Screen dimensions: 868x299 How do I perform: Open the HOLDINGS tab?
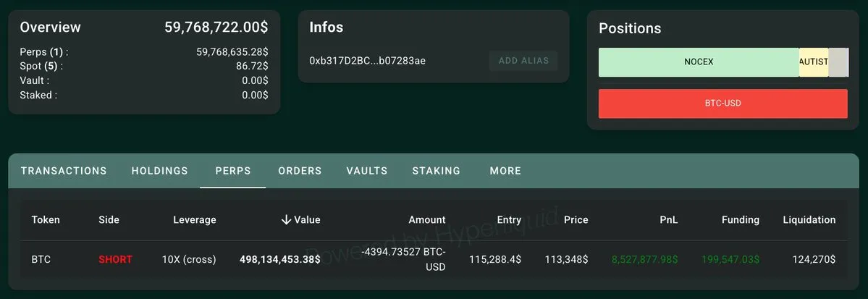(x=160, y=171)
